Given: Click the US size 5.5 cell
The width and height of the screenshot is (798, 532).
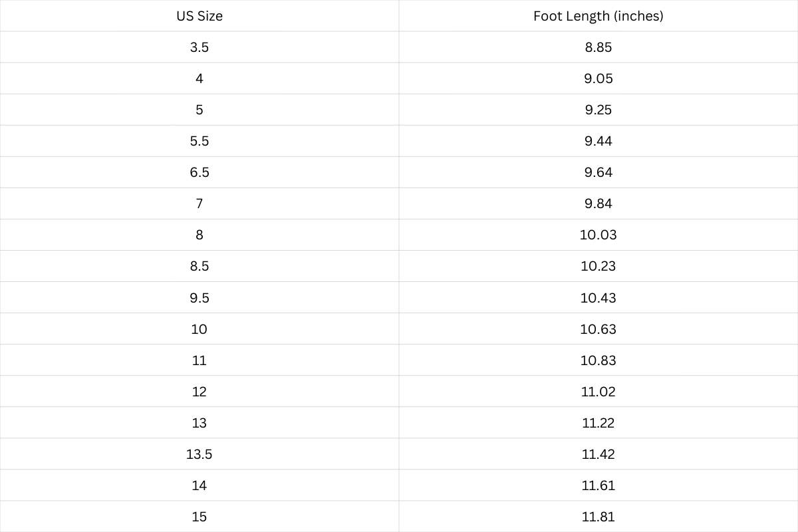Looking at the screenshot, I should coord(199,141).
